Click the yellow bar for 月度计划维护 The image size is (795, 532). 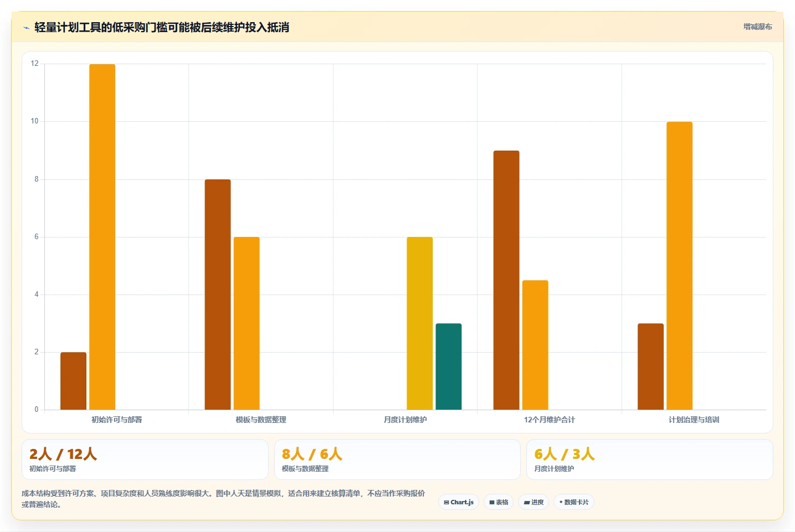420,323
